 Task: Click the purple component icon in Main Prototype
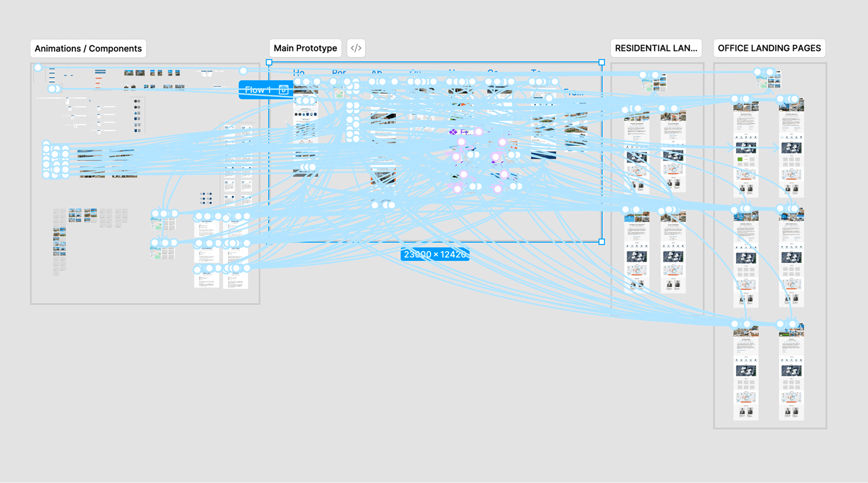[x=453, y=132]
